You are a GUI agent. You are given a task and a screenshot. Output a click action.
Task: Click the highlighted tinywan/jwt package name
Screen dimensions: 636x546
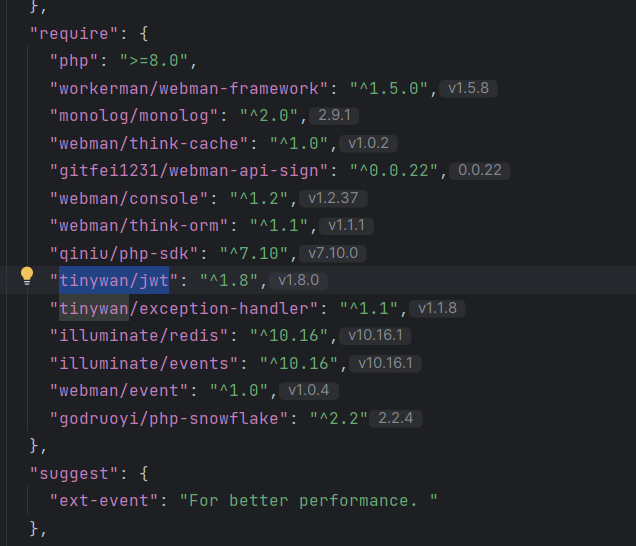114,280
